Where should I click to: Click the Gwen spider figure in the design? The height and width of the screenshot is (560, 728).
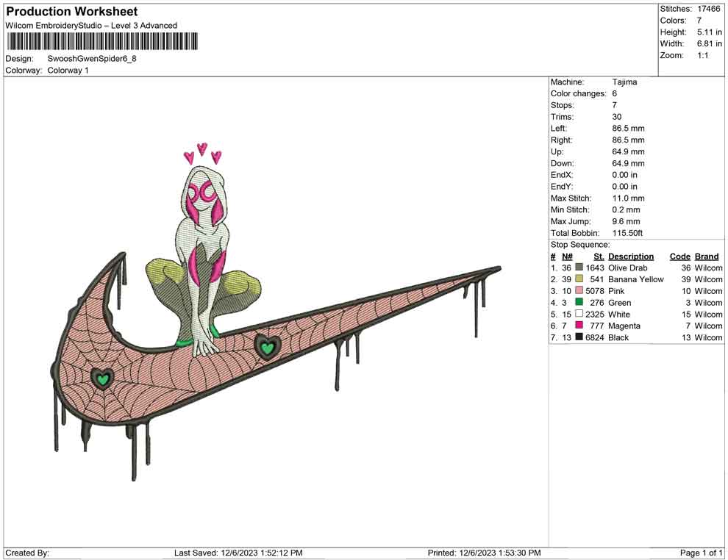tap(202, 260)
